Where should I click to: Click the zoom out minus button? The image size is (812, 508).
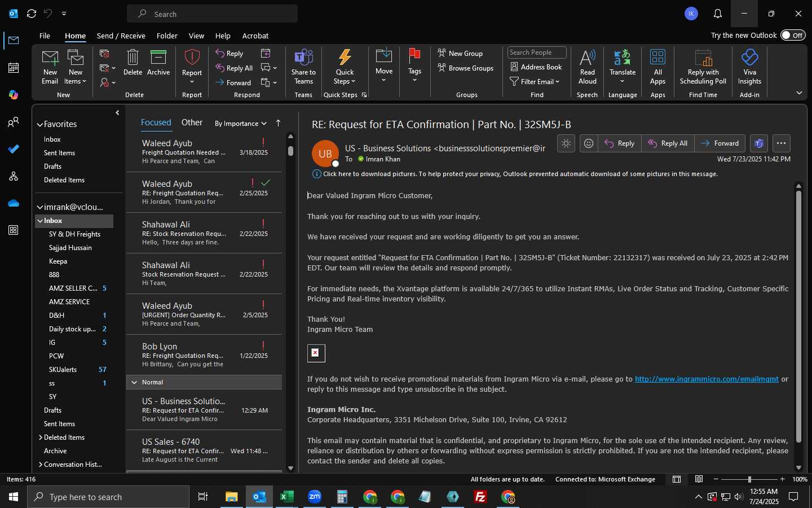(716, 479)
